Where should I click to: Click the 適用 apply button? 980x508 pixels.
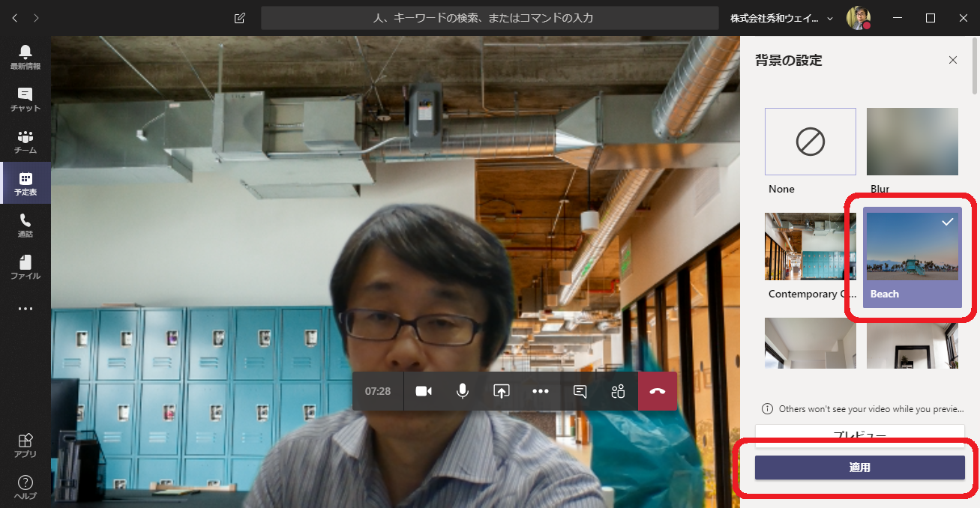[859, 468]
